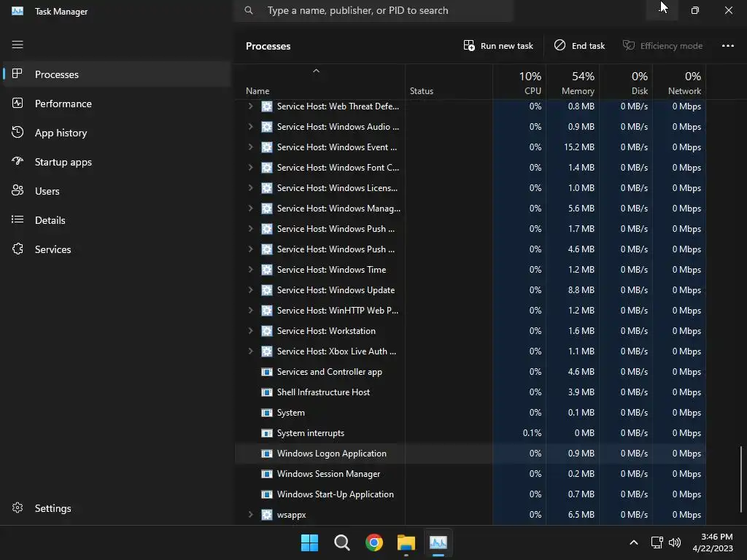This screenshot has height=560, width=747.
Task: Select the System process row
Action: coord(471,413)
